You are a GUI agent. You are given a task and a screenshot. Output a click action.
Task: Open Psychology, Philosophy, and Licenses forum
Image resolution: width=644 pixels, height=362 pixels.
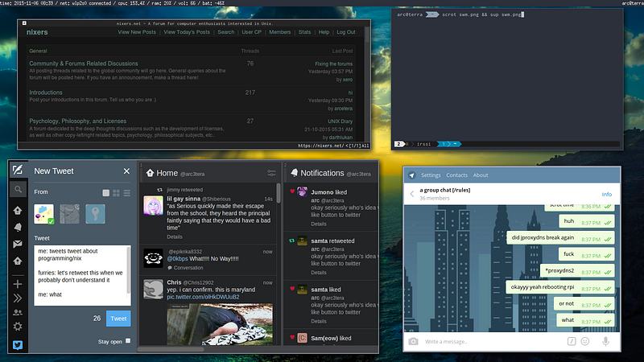pyautogui.click(x=77, y=121)
